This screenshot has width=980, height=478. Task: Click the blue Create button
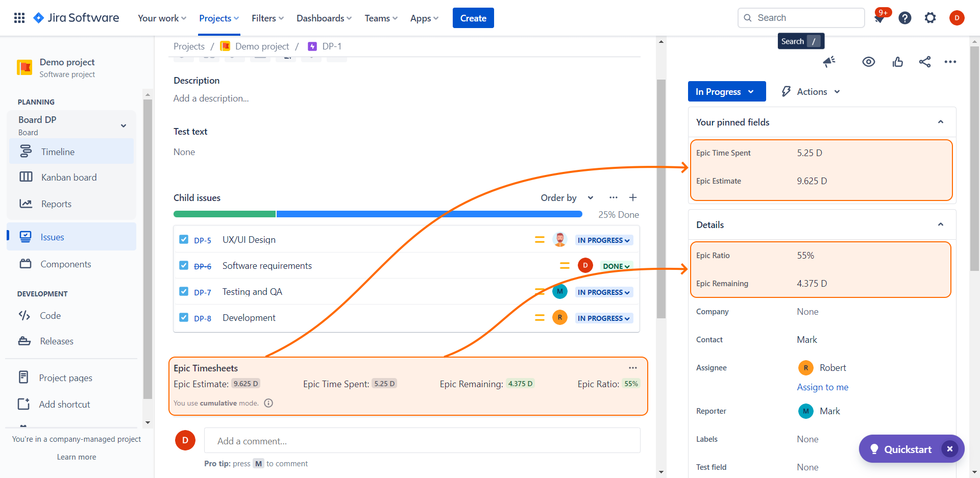click(x=473, y=18)
